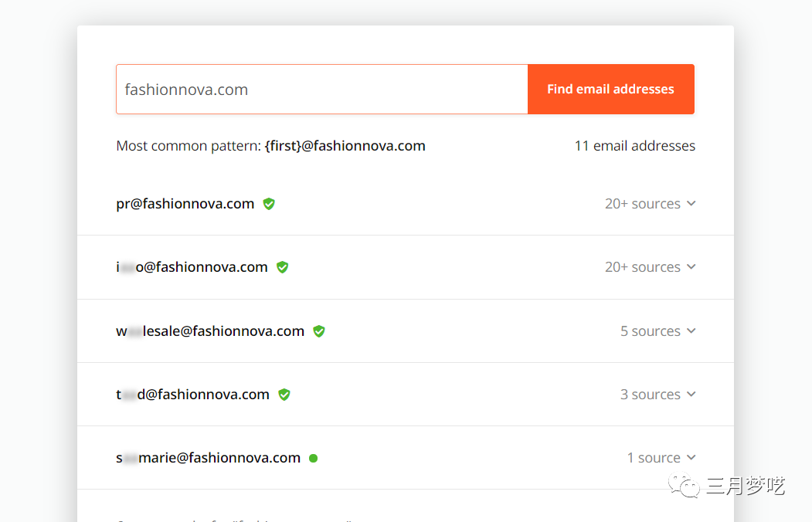Viewport: 812px width, 522px height.
Task: Click the marie@fashionnova.com email address
Action: pyautogui.click(x=209, y=458)
